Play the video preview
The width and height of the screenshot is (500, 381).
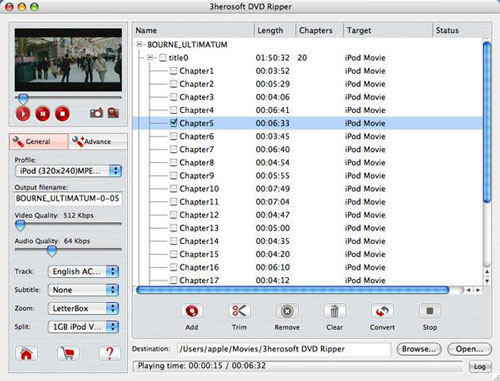23,114
